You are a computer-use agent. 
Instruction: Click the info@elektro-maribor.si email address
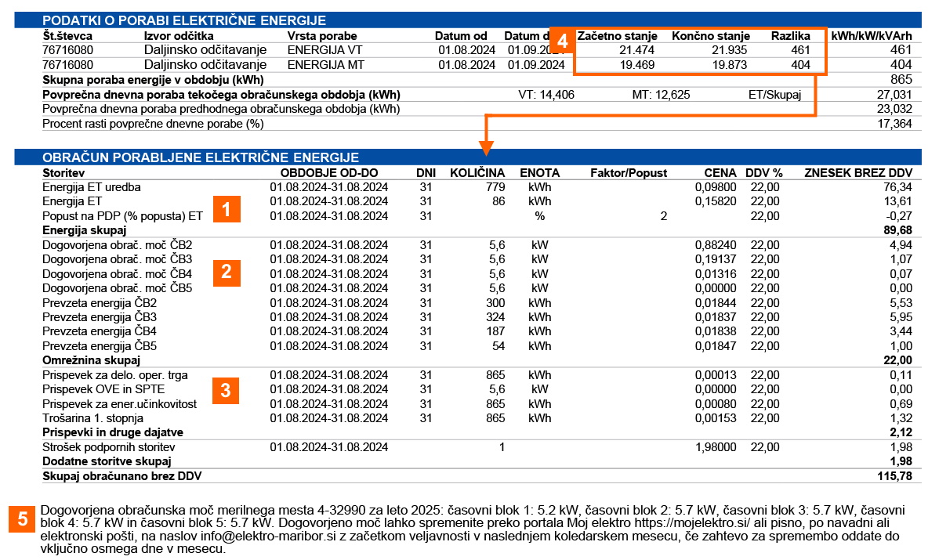coord(268,536)
